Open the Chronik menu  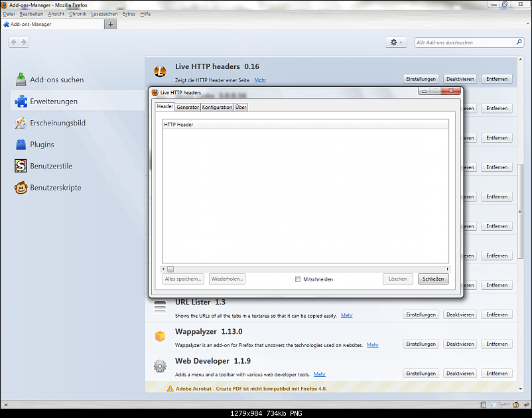pyautogui.click(x=78, y=14)
